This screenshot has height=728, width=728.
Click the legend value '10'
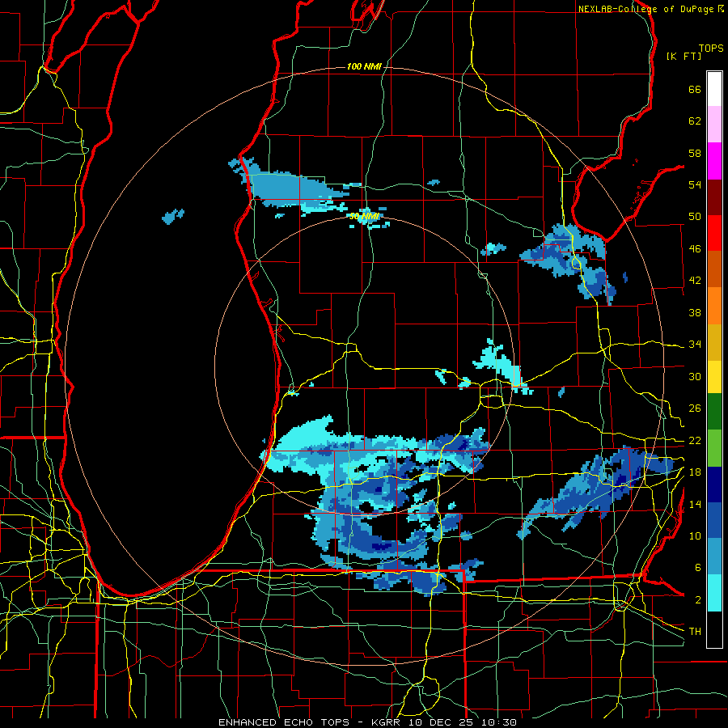coord(695,536)
